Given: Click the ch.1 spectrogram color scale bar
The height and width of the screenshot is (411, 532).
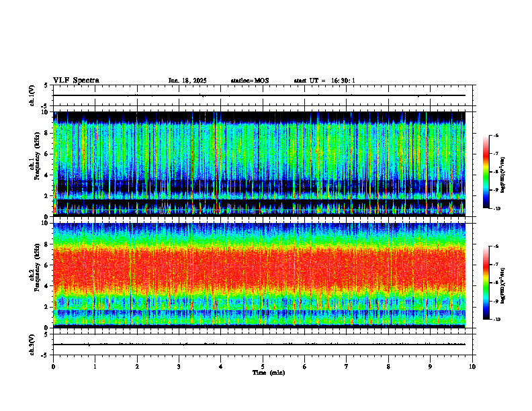Looking at the screenshot, I should click(486, 172).
